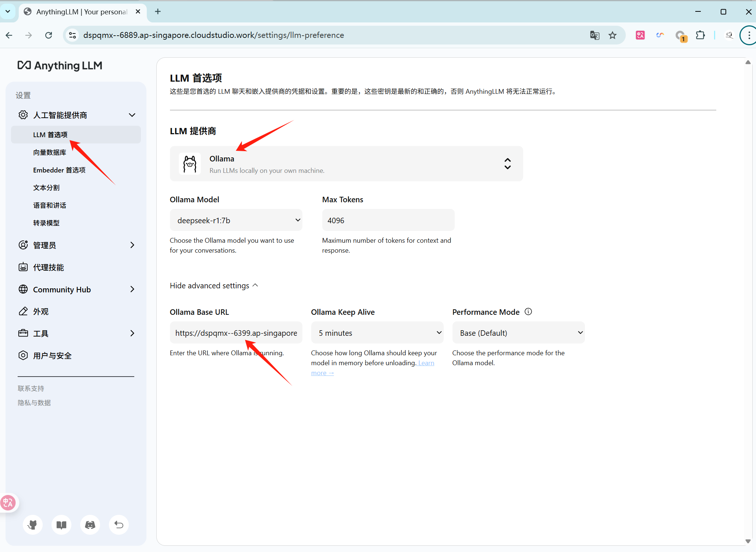The height and width of the screenshot is (552, 756).
Task: Open the LLM provider Ollama selector
Action: click(x=346, y=164)
